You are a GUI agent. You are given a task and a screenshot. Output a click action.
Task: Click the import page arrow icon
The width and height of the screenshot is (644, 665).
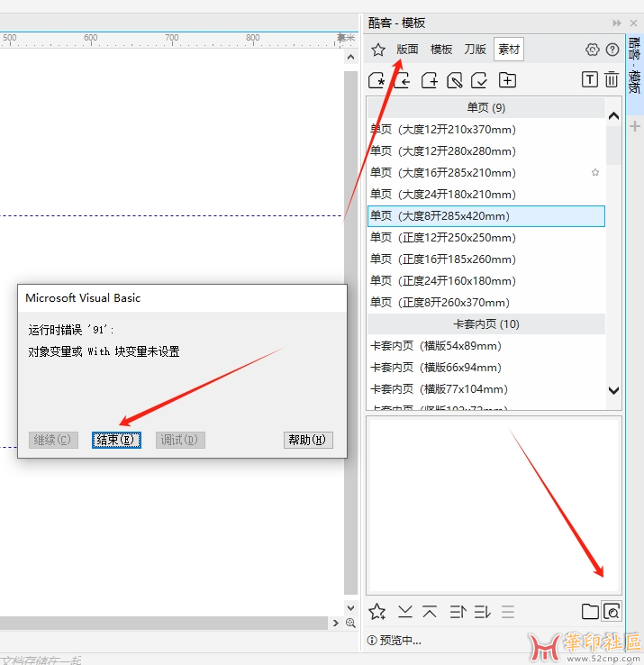pos(402,80)
